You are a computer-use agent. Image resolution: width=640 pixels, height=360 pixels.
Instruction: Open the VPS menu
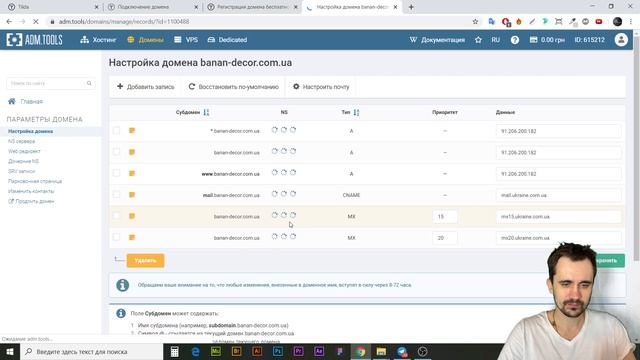[x=186, y=40]
